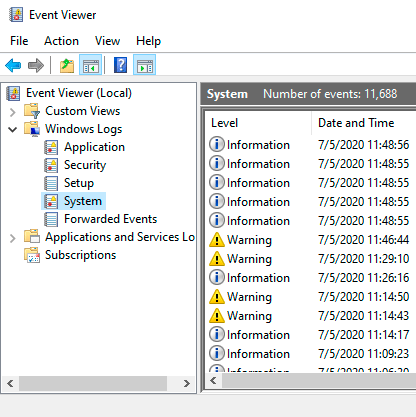416x417 pixels.
Task: Click the warning icon of the 11:14:43 event
Action: 217,315
